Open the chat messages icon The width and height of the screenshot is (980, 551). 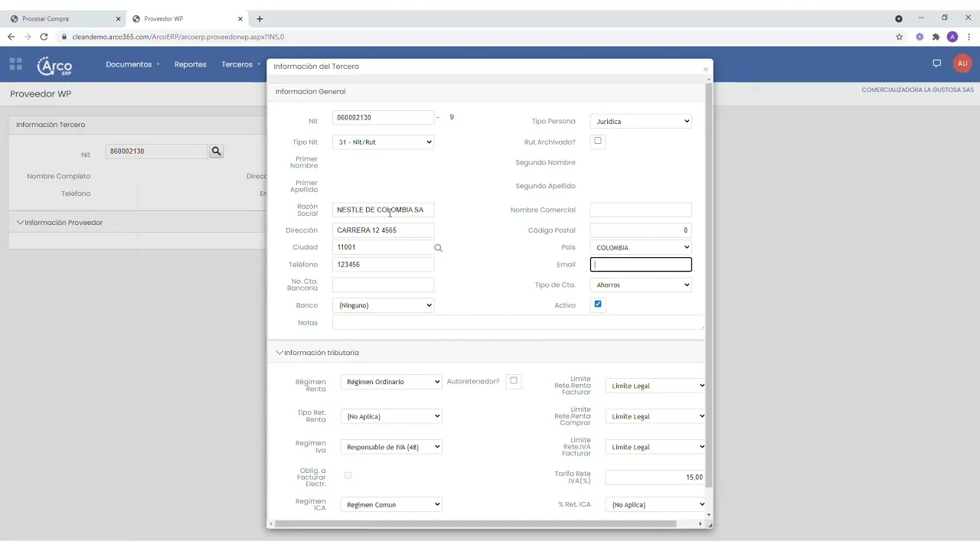click(936, 64)
